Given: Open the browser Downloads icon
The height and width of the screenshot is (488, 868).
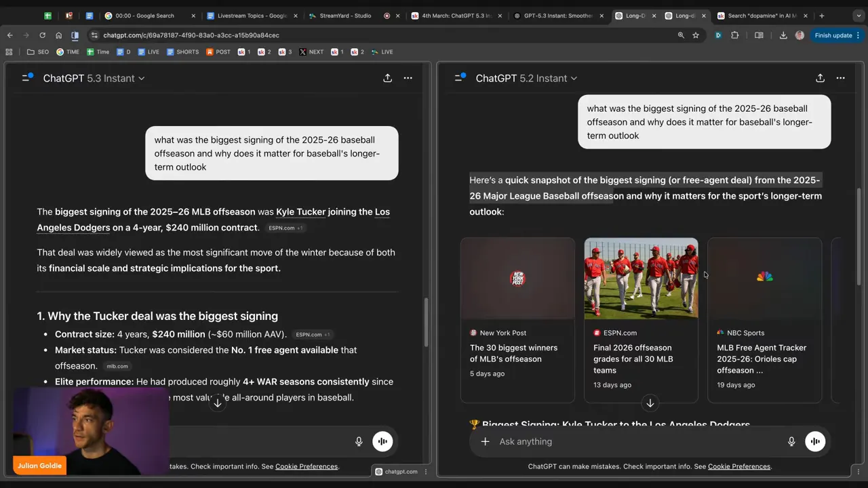Looking at the screenshot, I should pyautogui.click(x=783, y=35).
